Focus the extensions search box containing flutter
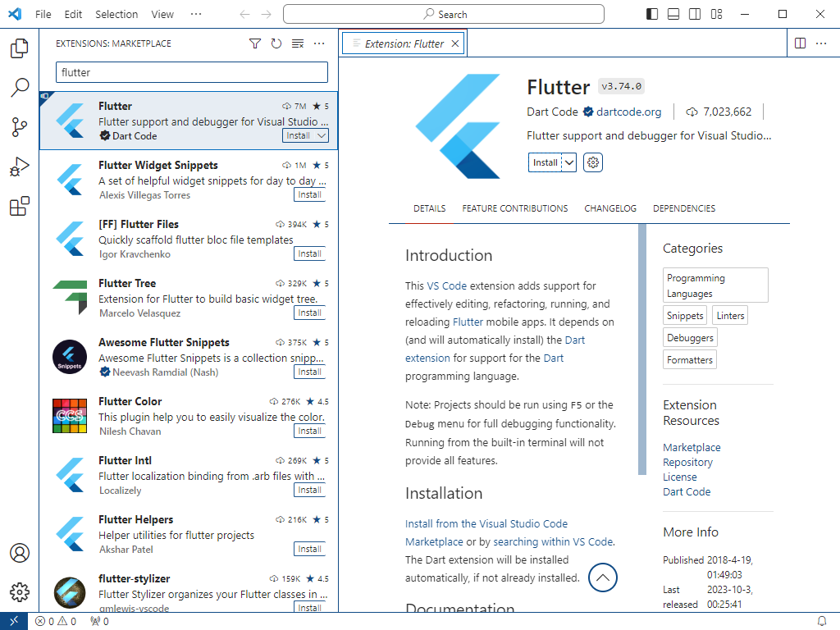Viewport: 840px width, 630px height. coord(192,72)
